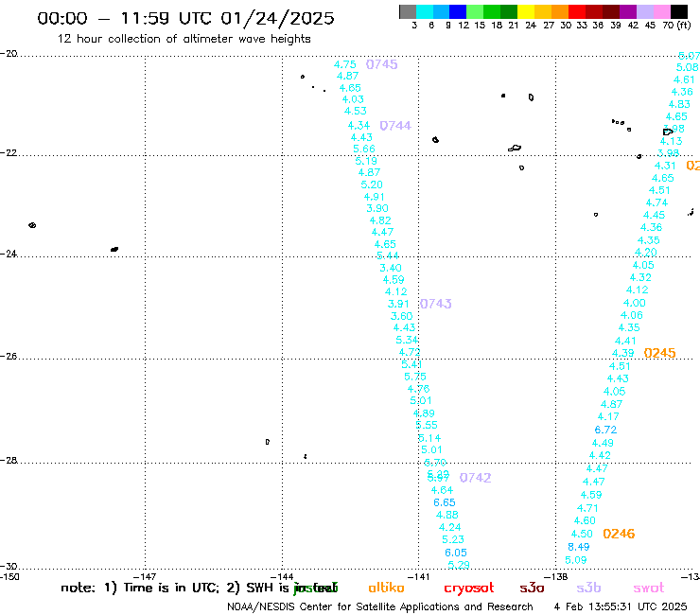700x615 pixels.
Task: Click the pink 'swot' legend label
Action: pyautogui.click(x=649, y=589)
